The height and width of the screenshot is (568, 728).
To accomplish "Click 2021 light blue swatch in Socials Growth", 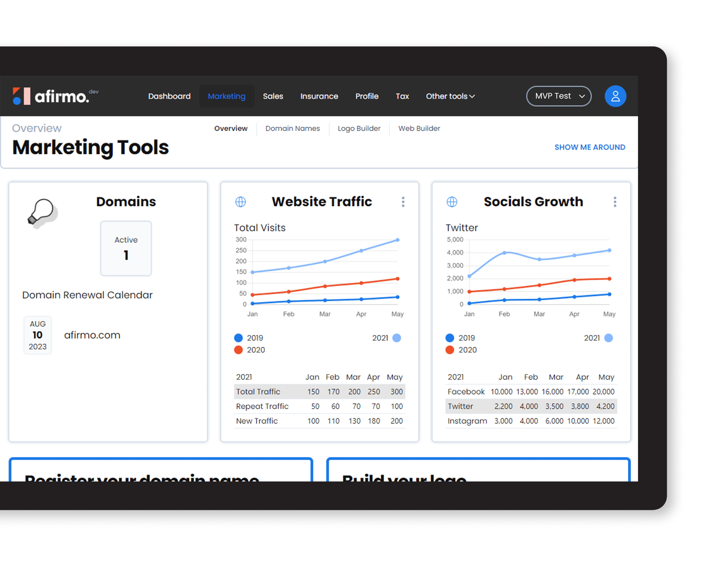I will (608, 338).
